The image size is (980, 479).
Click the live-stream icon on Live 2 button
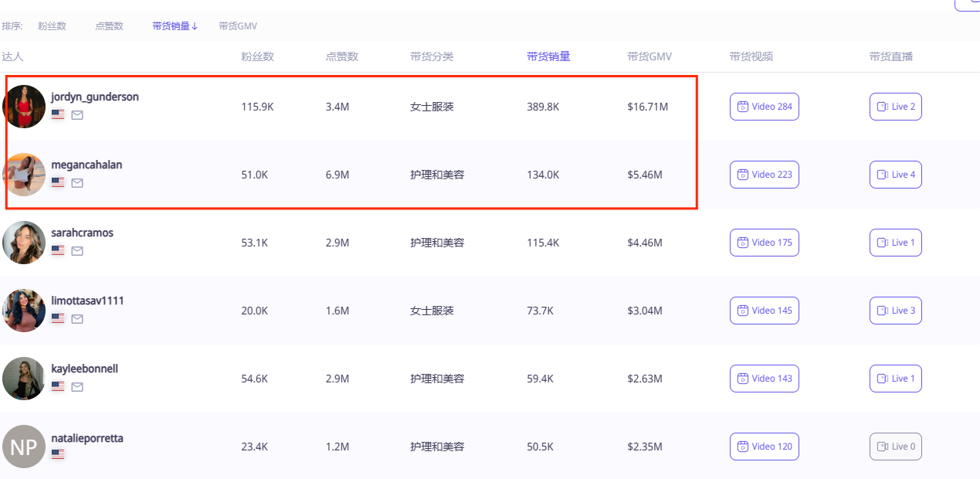(x=883, y=106)
